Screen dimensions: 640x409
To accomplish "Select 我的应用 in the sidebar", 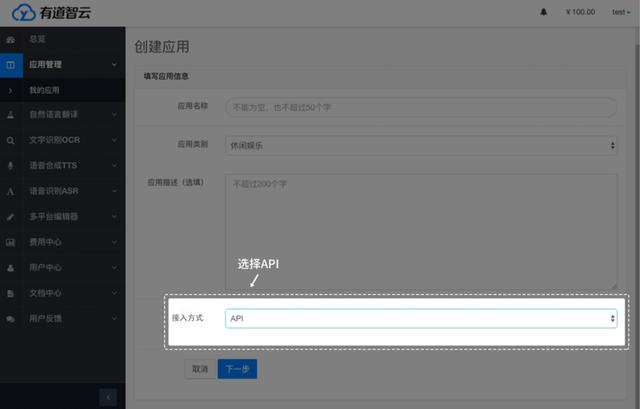I will 45,91.
